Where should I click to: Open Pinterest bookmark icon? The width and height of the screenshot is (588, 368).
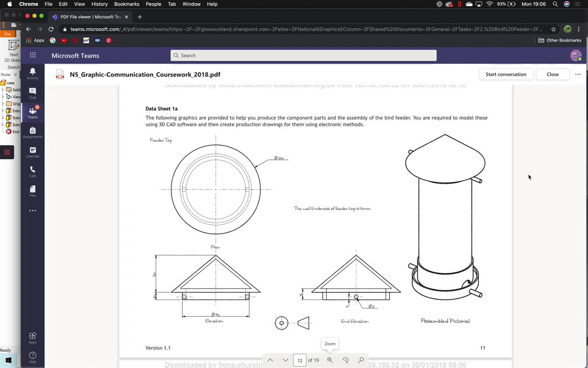click(x=109, y=40)
